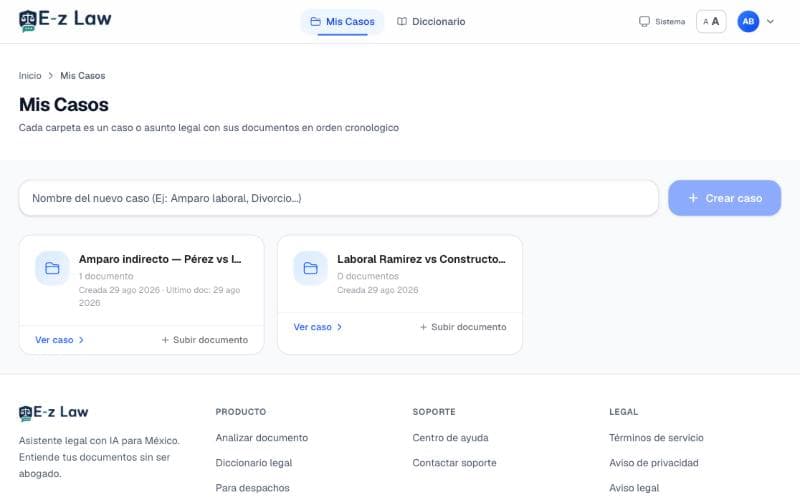Screen dimensions: 800x500
Task: Click the book icon beside Diccionario
Action: 402,21
